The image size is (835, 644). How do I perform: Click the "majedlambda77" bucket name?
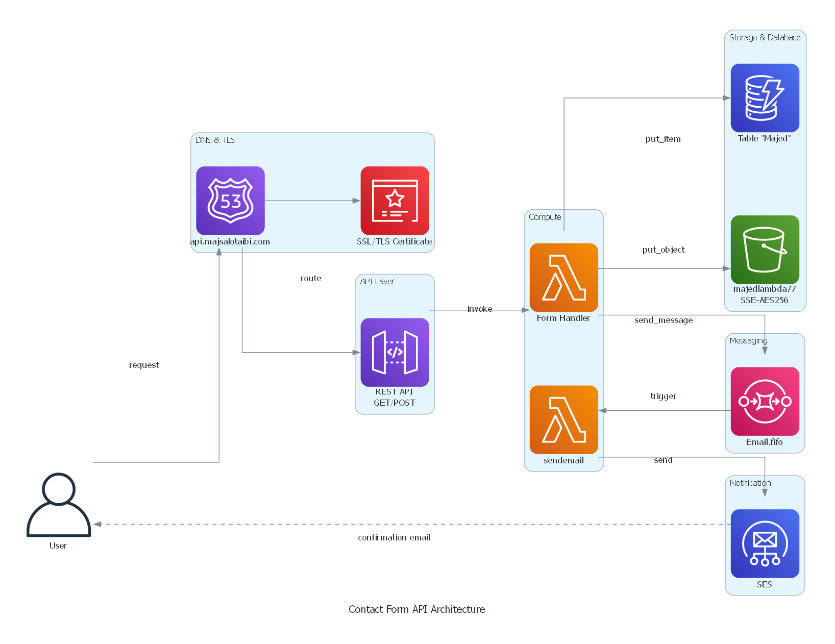point(764,289)
